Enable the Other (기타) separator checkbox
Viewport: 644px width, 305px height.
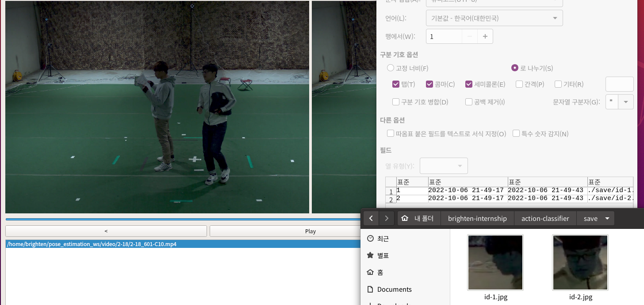pos(558,84)
